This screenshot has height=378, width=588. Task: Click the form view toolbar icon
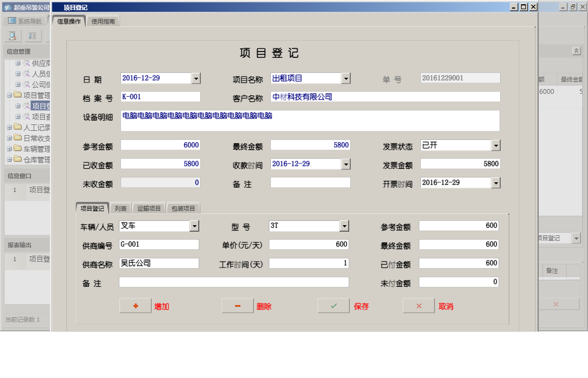point(32,36)
